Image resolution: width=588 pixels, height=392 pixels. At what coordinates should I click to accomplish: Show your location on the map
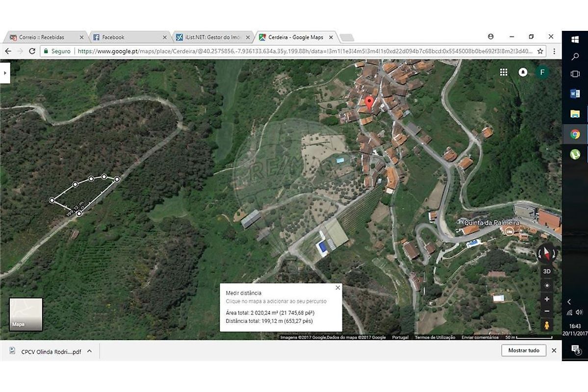547,285
